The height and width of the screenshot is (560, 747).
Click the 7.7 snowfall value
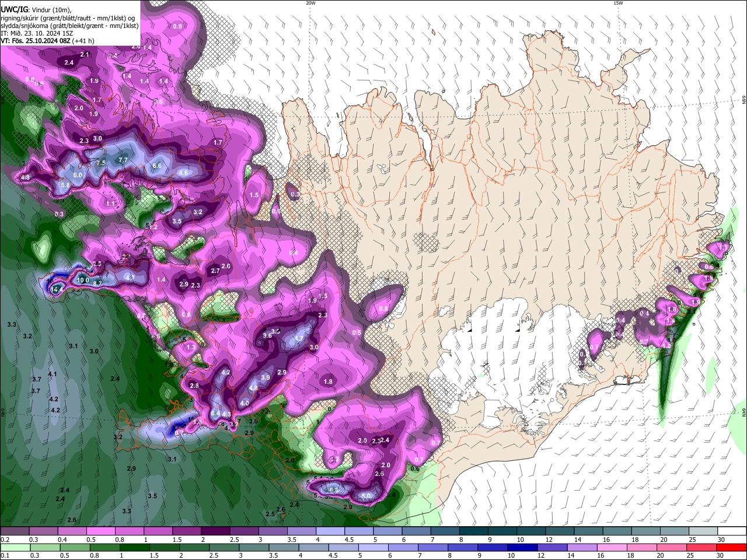[123, 159]
